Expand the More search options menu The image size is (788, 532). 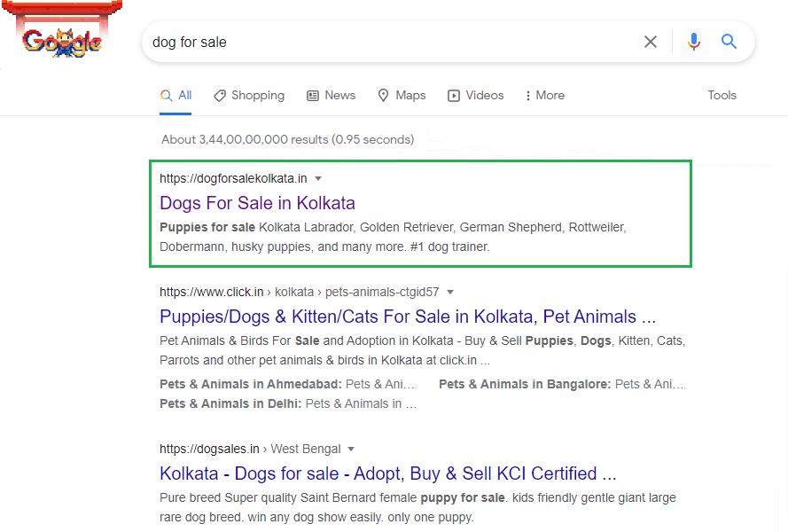(544, 96)
